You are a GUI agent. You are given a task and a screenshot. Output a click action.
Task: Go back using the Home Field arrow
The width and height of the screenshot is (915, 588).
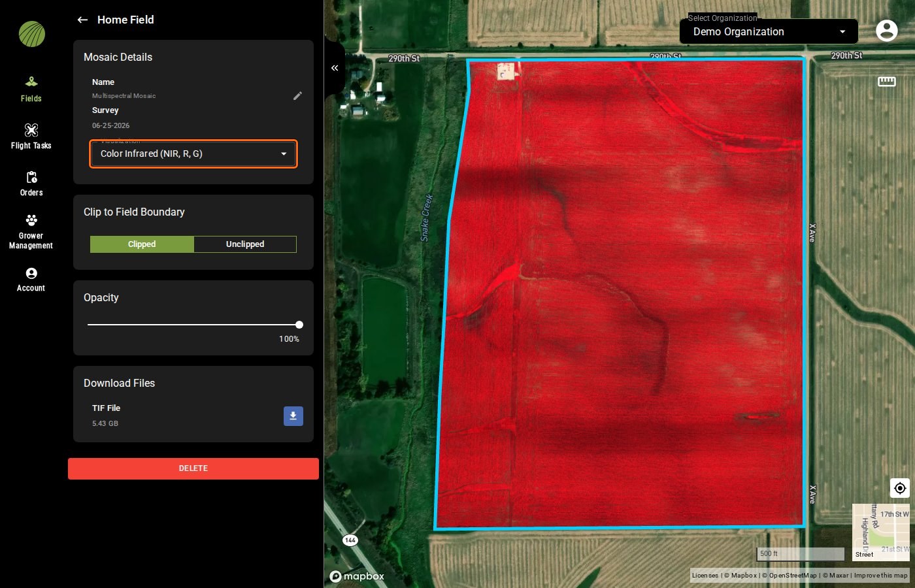click(82, 20)
